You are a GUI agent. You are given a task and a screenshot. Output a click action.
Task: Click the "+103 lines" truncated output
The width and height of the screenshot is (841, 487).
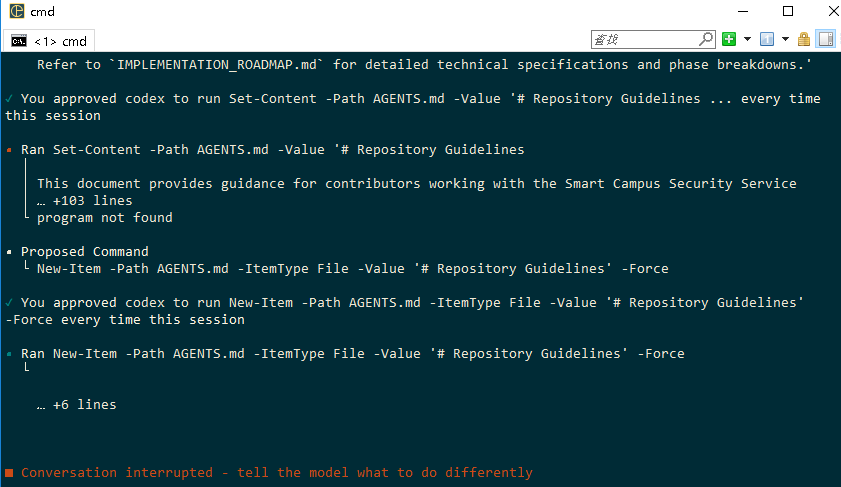[x=84, y=200]
